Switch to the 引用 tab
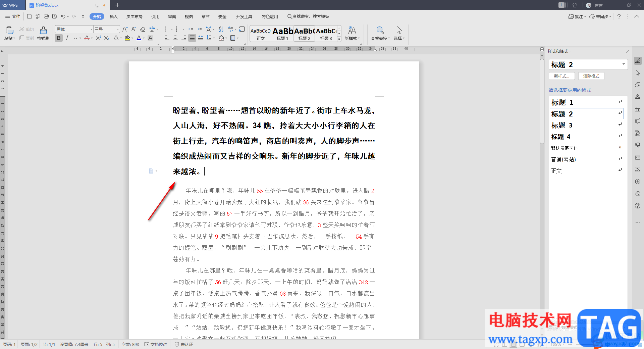Screen dimensions: 644x349 155,16
